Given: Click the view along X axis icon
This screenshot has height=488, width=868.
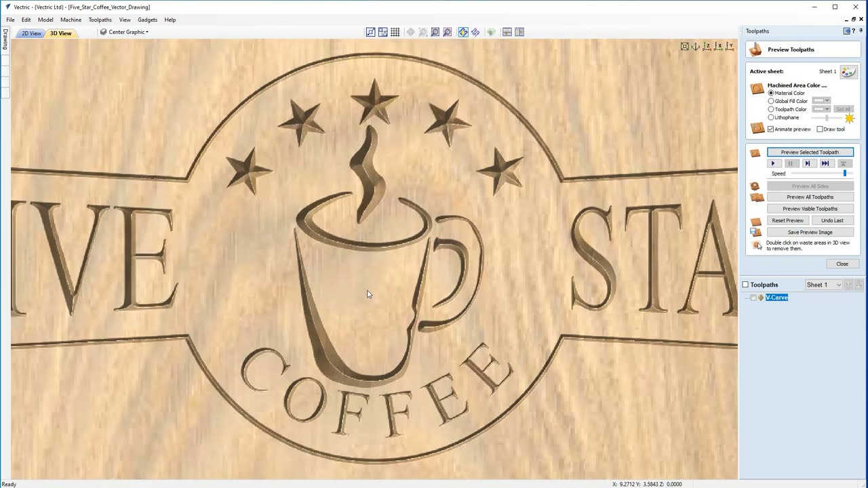Looking at the screenshot, I should [718, 46].
